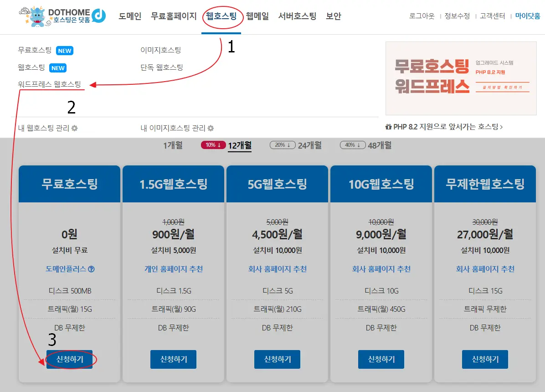Click the 도메인플러스 link
The width and height of the screenshot is (545, 392).
point(66,269)
